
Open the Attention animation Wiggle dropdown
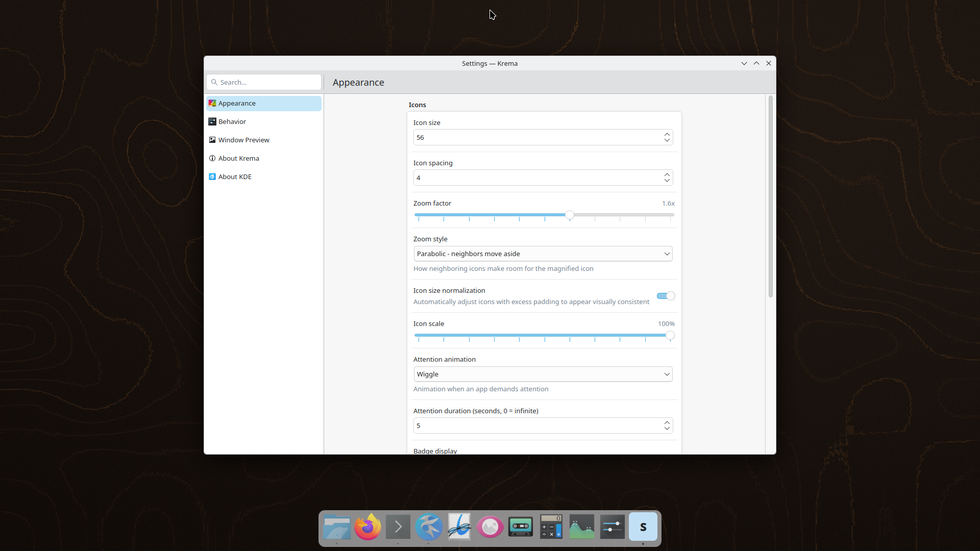coord(543,374)
